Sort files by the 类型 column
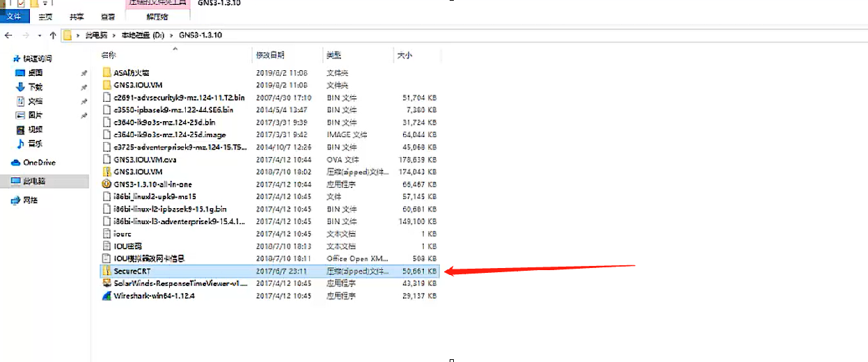Image resolution: width=868 pixels, height=362 pixels. pyautogui.click(x=334, y=55)
